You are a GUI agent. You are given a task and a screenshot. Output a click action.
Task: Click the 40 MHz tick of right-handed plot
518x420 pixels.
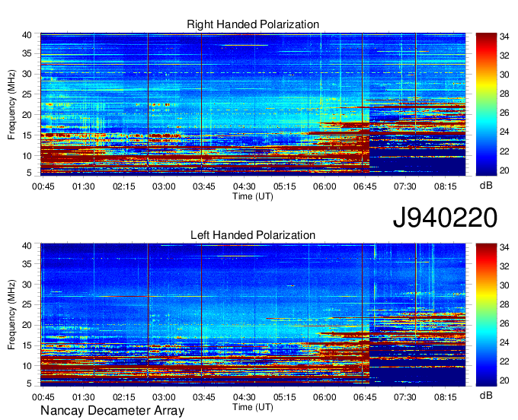pyautogui.click(x=27, y=35)
